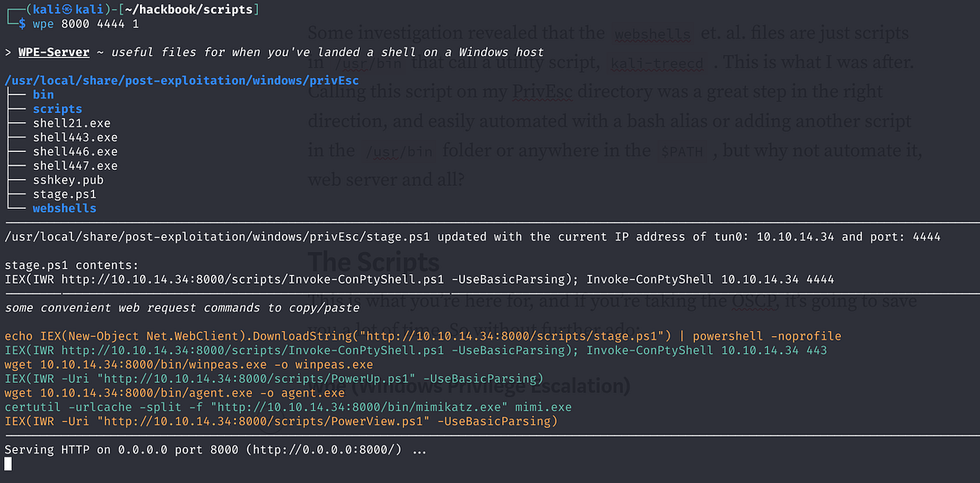Select sshkey.pub in the tree
This screenshot has height=483, width=980.
click(x=68, y=180)
